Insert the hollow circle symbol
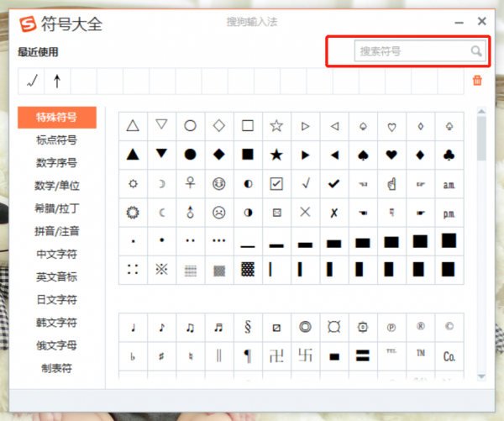Image resolution: width=504 pixels, height=421 pixels. 191,126
